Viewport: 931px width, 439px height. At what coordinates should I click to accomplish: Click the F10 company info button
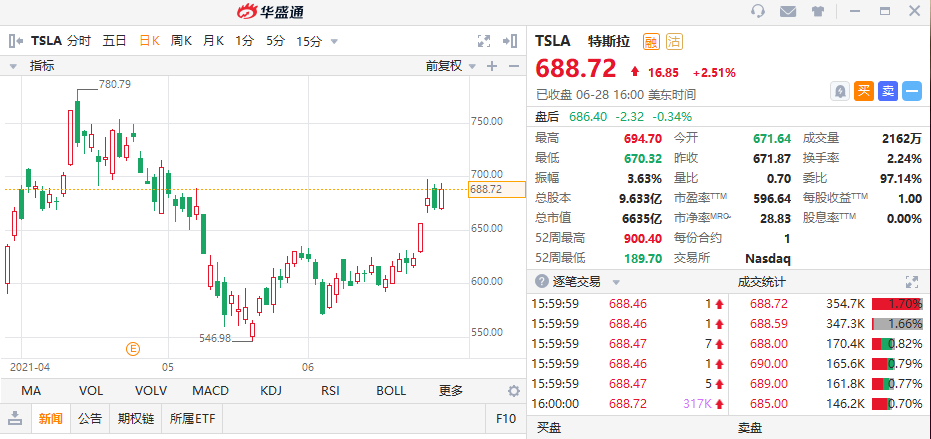506,419
